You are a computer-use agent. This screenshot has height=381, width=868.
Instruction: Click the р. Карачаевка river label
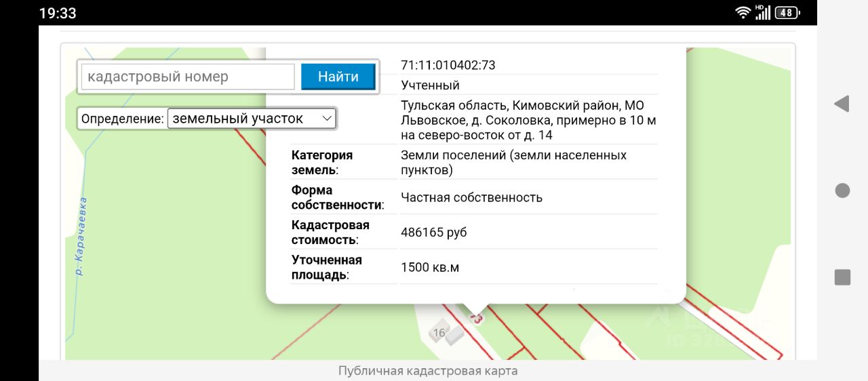81,236
